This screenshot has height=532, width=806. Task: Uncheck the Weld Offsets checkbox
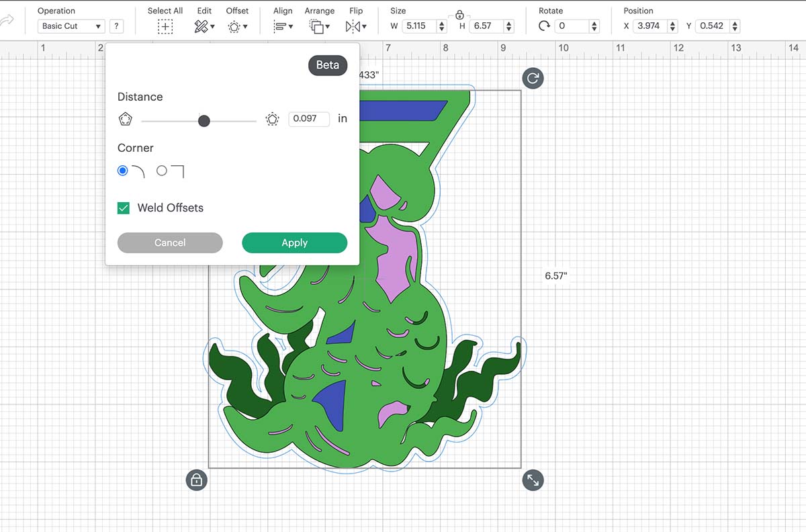point(124,208)
